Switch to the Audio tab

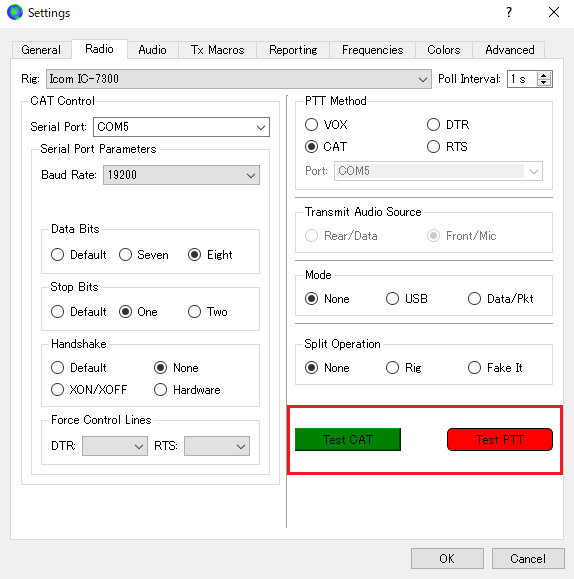pos(152,50)
